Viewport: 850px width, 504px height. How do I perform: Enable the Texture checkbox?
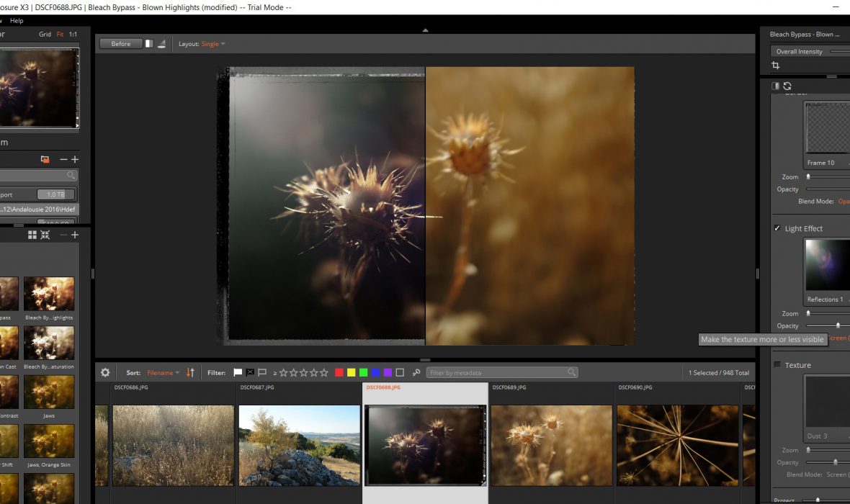[x=777, y=365]
